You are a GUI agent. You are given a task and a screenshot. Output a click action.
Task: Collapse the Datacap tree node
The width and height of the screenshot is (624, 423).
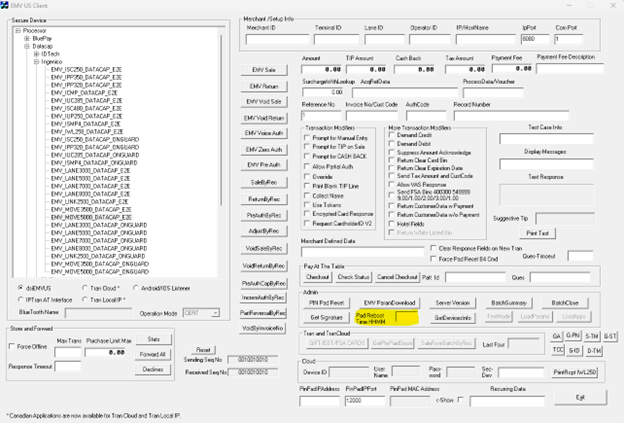click(x=27, y=46)
